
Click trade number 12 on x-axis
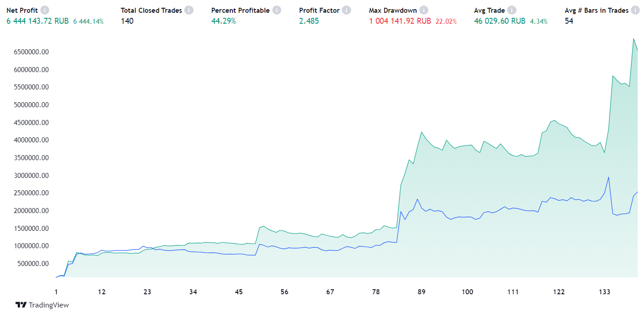(x=101, y=292)
